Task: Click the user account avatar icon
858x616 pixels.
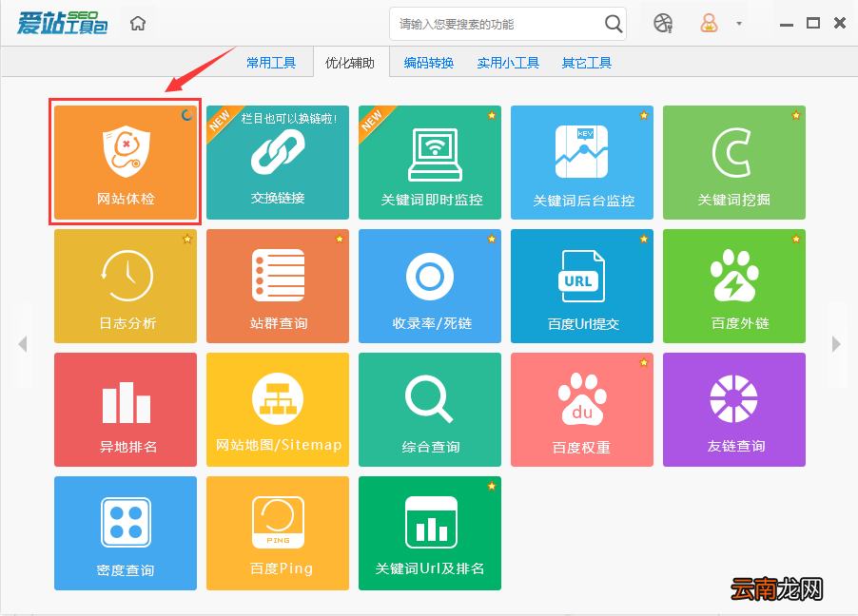Action: click(x=709, y=24)
